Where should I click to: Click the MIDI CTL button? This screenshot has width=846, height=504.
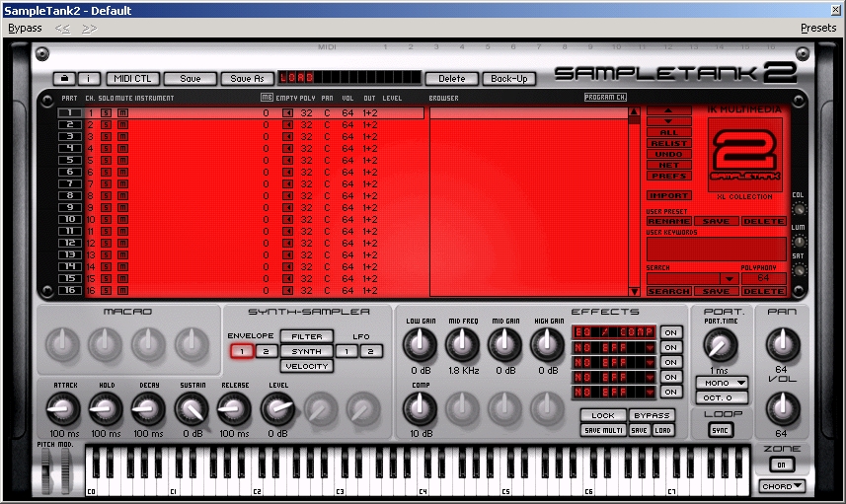tap(132, 79)
